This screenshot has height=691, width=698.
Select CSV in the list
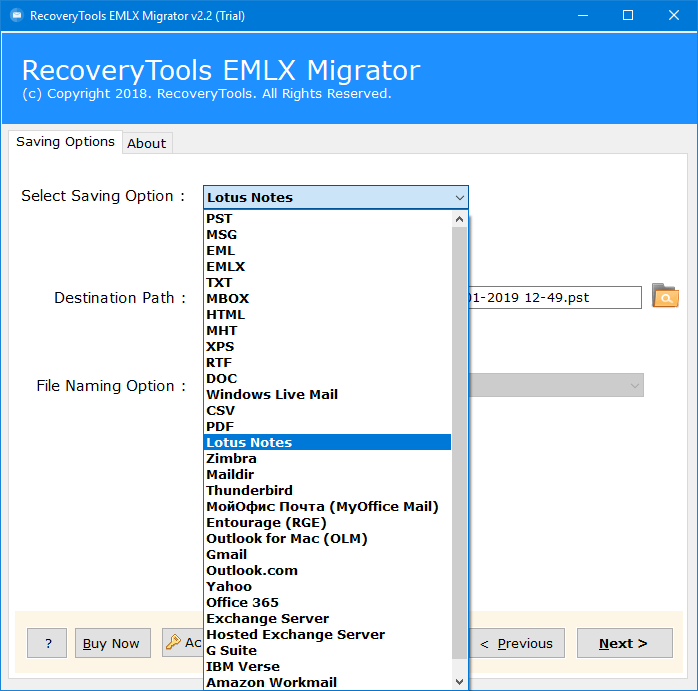(x=327, y=411)
